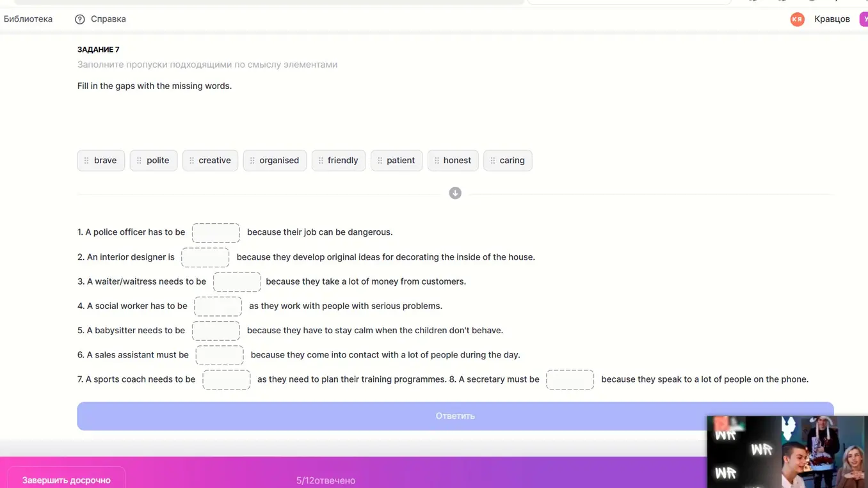
Task: Select the creative word chip
Action: tap(211, 161)
